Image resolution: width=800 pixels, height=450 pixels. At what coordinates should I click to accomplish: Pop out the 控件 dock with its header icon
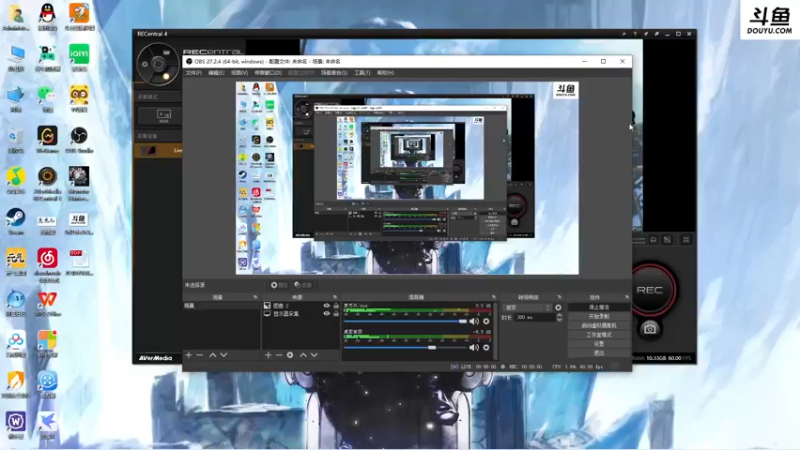coord(627,297)
